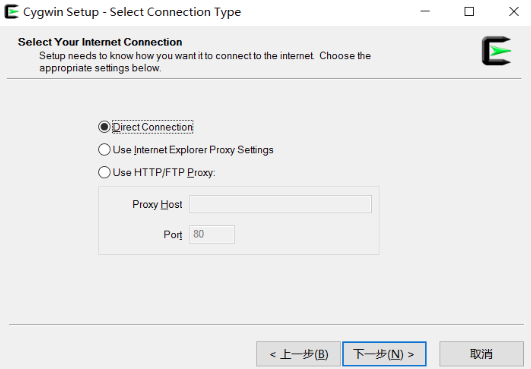The width and height of the screenshot is (531, 369).
Task: Click the 'Use Internet Explorer Proxy Settings' label text
Action: [193, 150]
